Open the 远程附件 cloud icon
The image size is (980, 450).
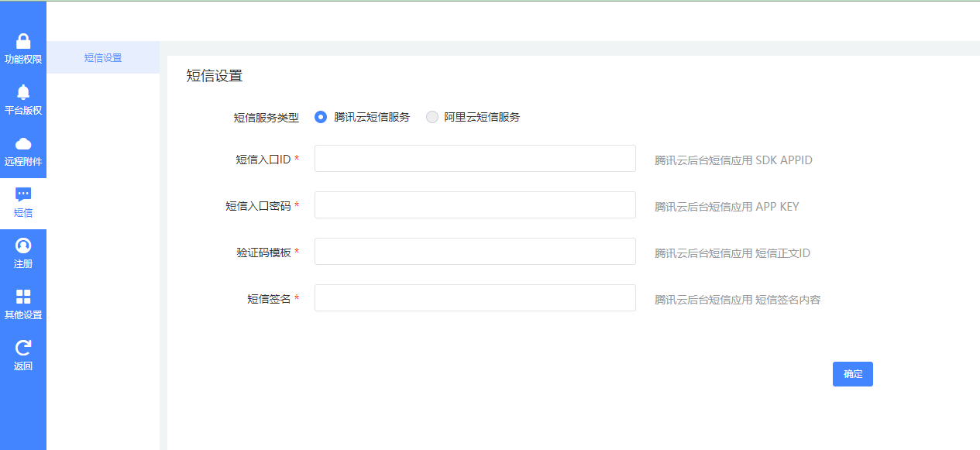[x=23, y=143]
